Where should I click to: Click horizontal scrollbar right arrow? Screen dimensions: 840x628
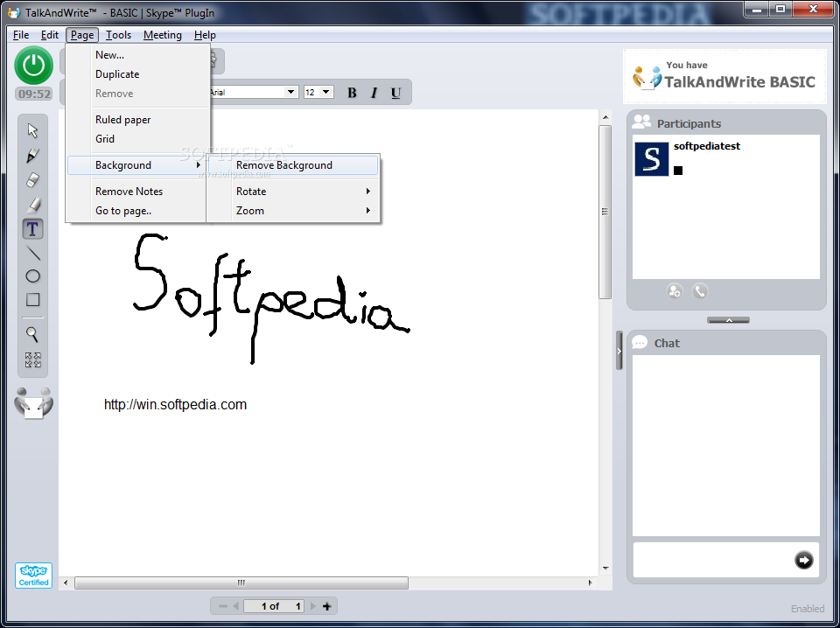coord(591,583)
